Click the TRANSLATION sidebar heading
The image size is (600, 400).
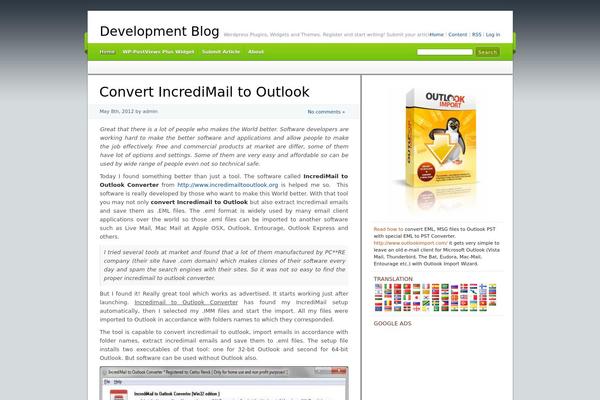pos(393,279)
